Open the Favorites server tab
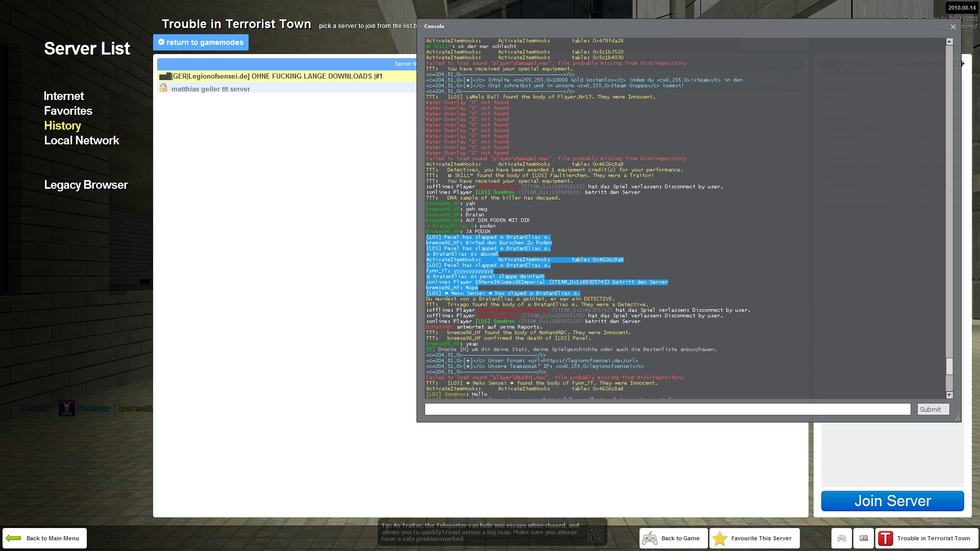 click(68, 111)
